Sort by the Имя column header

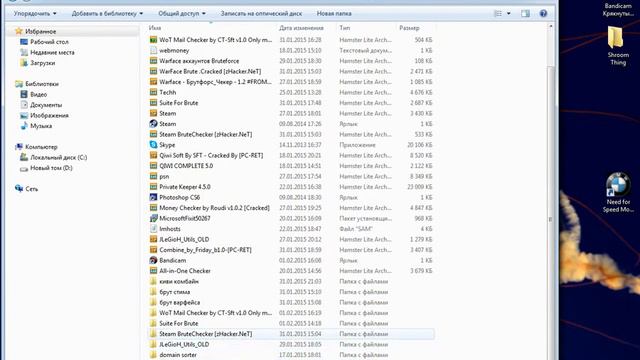pos(155,28)
